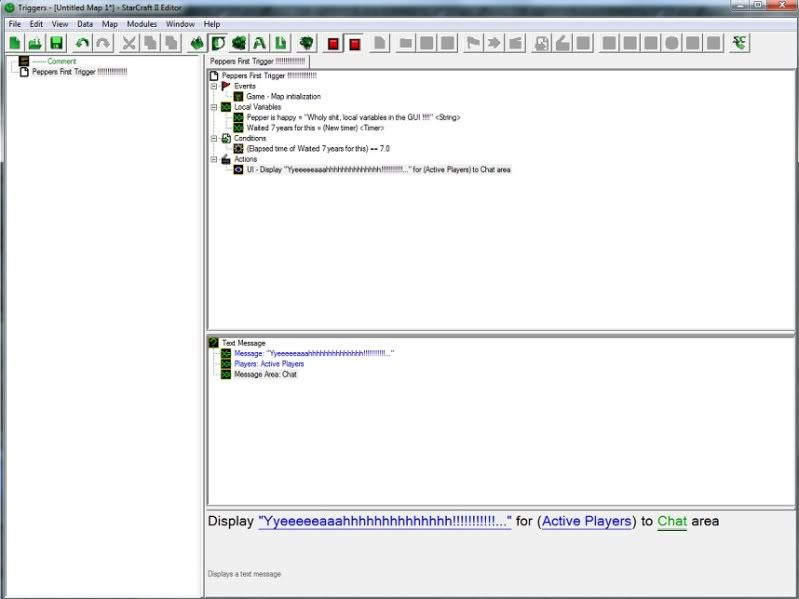
Task: Select the Players: Active Players row
Action: click(x=269, y=364)
